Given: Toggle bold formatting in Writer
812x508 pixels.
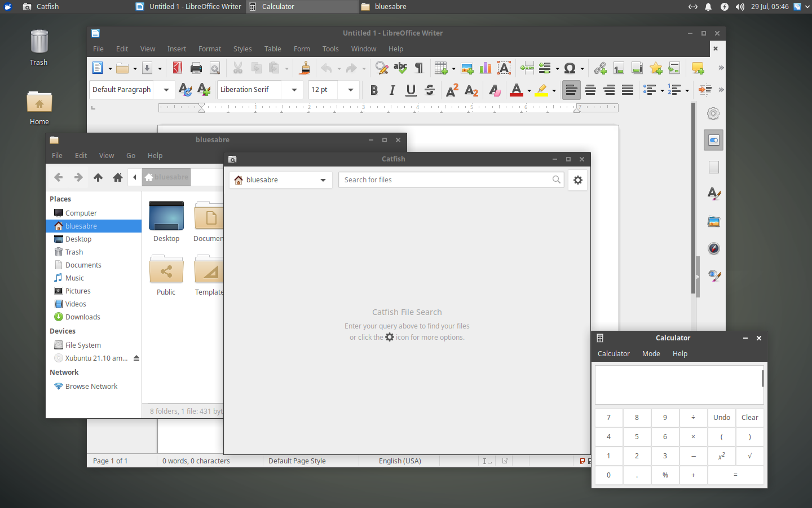Looking at the screenshot, I should click(x=374, y=90).
